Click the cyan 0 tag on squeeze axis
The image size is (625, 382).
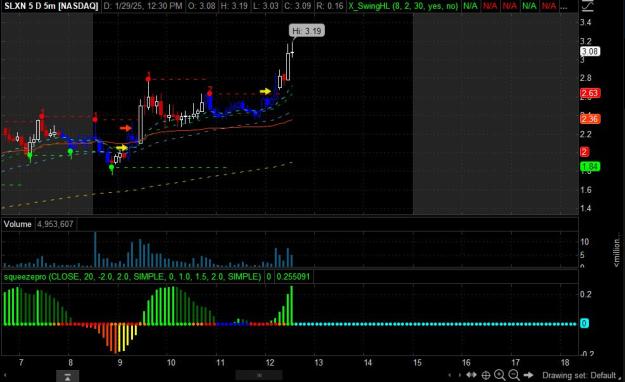pyautogui.click(x=584, y=323)
